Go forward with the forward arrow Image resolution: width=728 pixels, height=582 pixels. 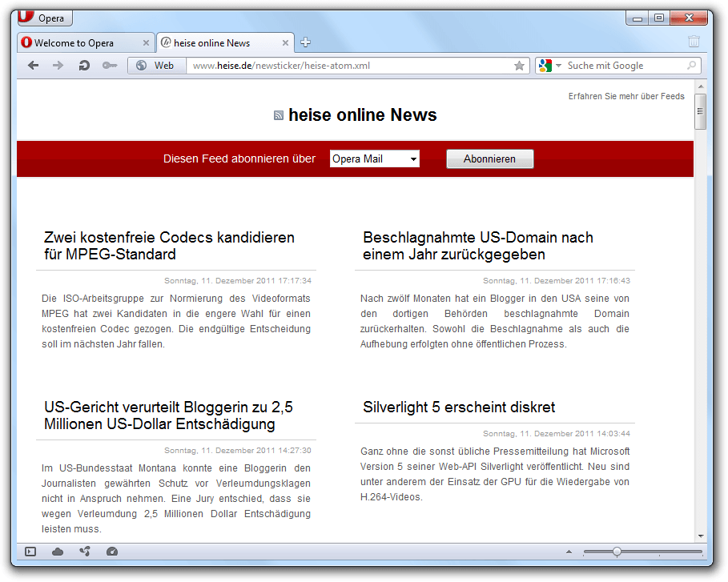[58, 66]
